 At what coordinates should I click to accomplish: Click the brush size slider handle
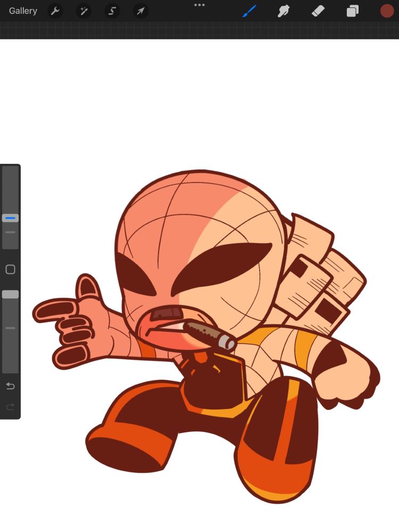tap(10, 218)
